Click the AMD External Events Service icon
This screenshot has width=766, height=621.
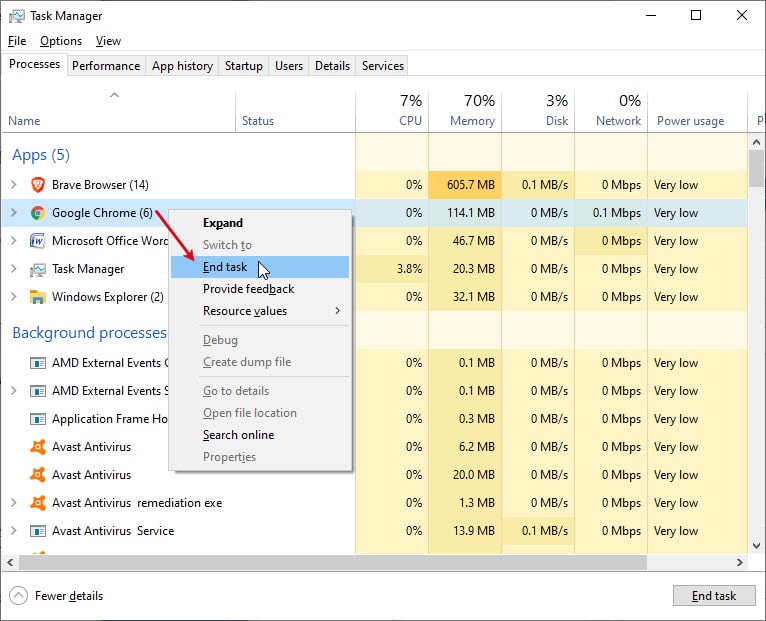[x=38, y=391]
